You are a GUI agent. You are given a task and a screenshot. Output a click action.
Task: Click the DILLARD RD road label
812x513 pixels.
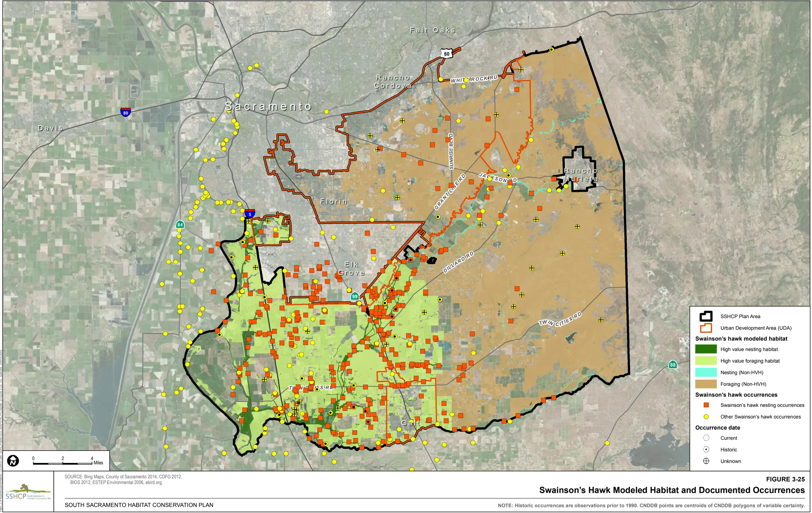(x=458, y=262)
